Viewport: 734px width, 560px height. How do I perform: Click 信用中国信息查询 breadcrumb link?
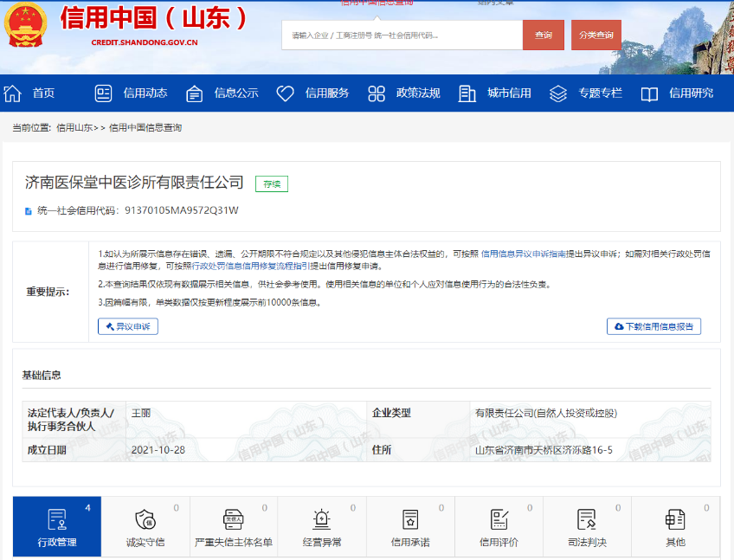click(x=145, y=128)
